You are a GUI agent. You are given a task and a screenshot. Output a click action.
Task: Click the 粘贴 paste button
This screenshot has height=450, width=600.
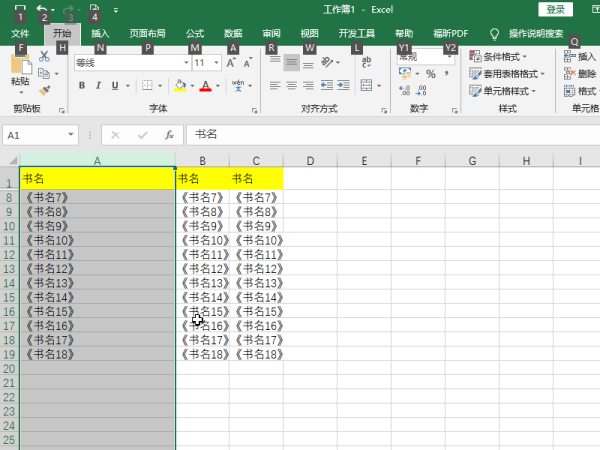pyautogui.click(x=19, y=70)
